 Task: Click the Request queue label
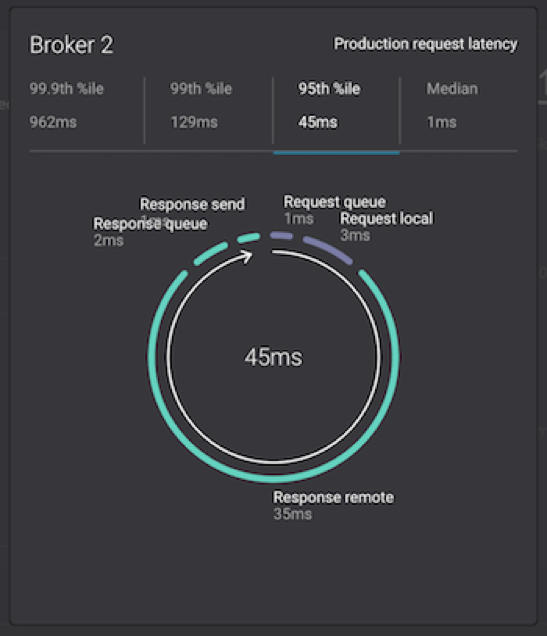pos(335,202)
